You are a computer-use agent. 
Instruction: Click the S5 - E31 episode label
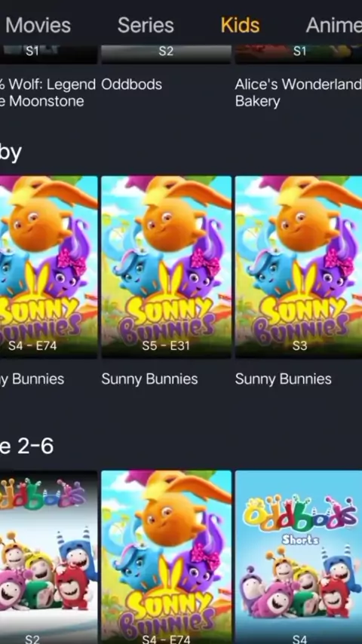(x=166, y=346)
